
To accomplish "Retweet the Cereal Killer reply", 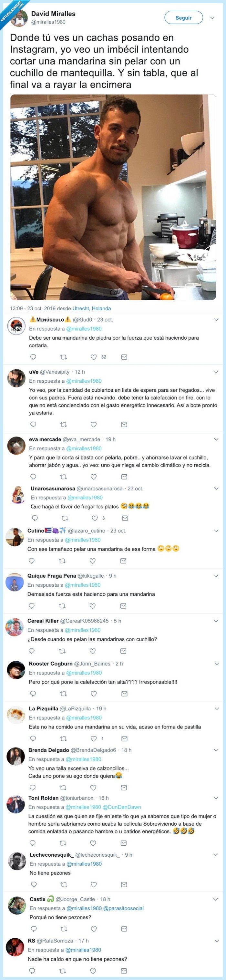I will pos(62,651).
